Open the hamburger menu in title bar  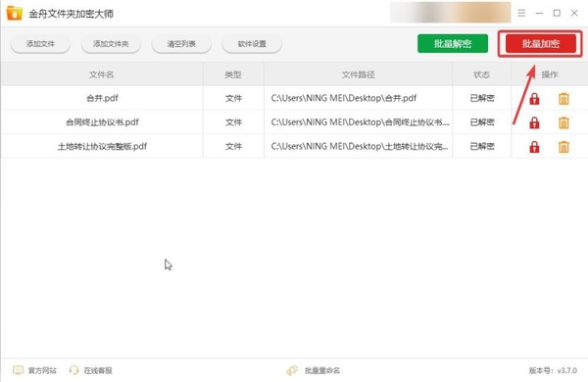coord(521,13)
